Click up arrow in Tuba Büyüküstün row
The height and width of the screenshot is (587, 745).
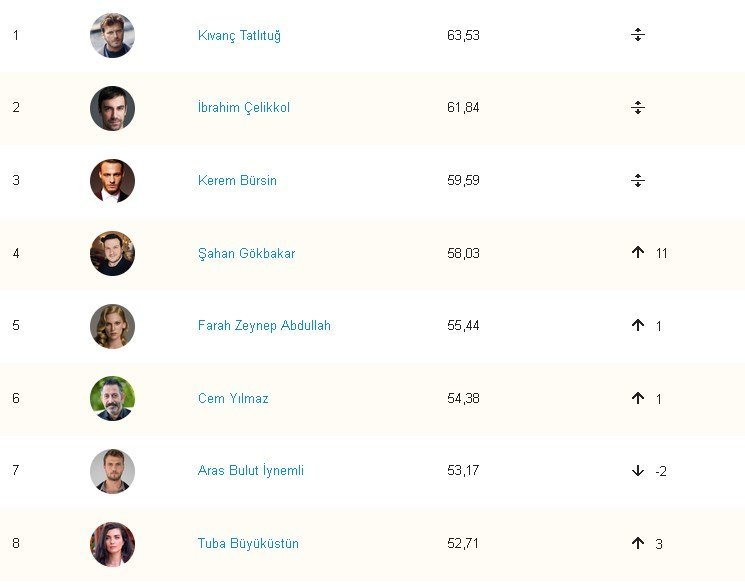point(638,543)
